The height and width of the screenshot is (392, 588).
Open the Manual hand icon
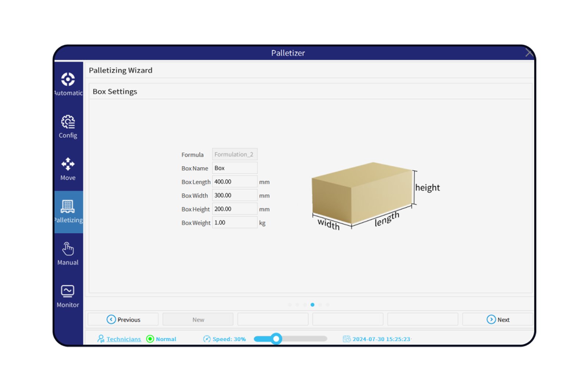point(68,249)
